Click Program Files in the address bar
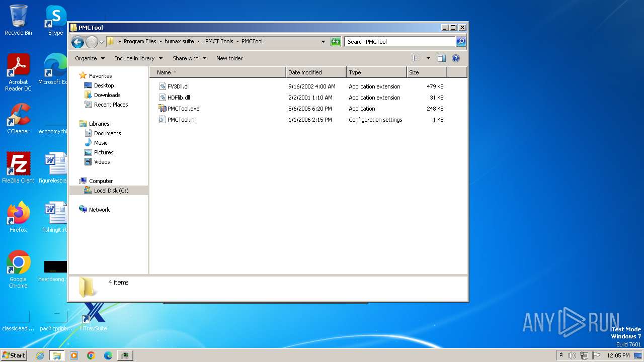Image resolution: width=644 pixels, height=362 pixels. [140, 42]
